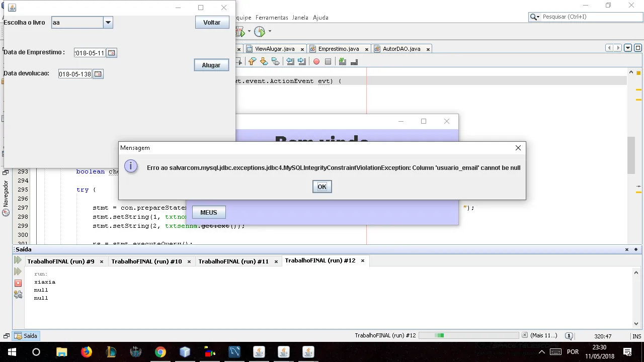This screenshot has height=362, width=644.
Task: Jump to previous bookmark arrow icon
Action: coord(252,61)
